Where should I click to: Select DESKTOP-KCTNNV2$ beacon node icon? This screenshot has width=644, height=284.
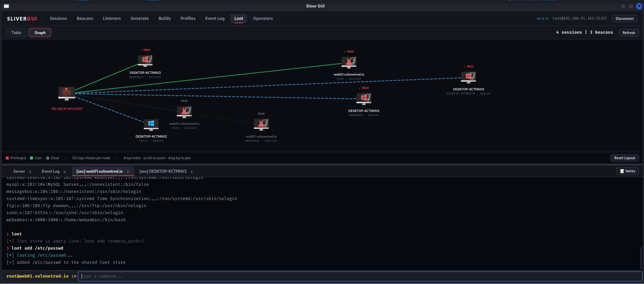pyautogui.click(x=469, y=77)
